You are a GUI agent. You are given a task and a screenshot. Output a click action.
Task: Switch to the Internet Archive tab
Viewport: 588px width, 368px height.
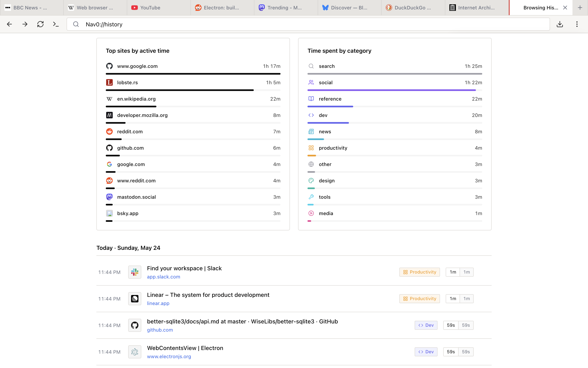(477, 8)
